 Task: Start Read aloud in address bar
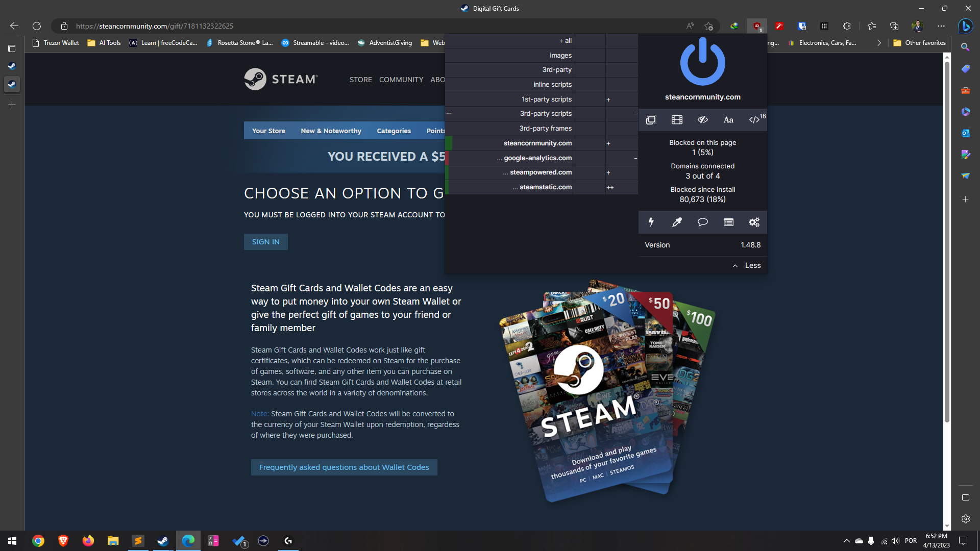click(x=690, y=26)
